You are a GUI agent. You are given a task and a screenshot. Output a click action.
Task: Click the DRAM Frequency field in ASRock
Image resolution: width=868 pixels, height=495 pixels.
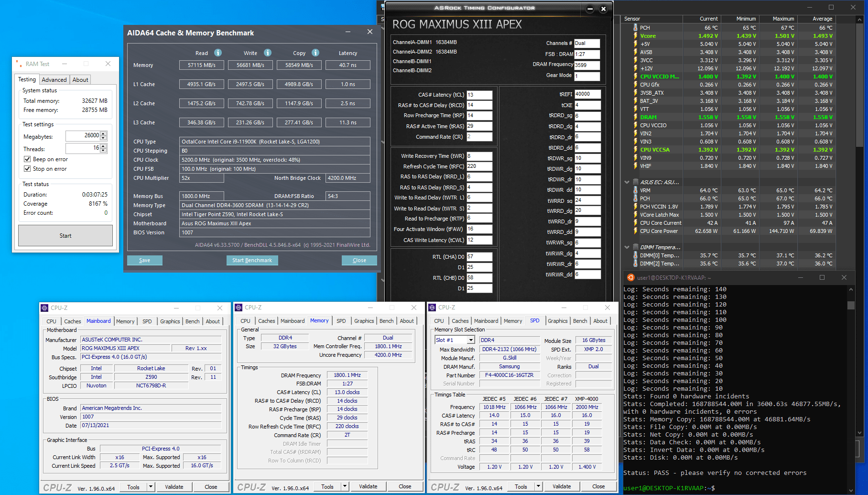(x=587, y=65)
